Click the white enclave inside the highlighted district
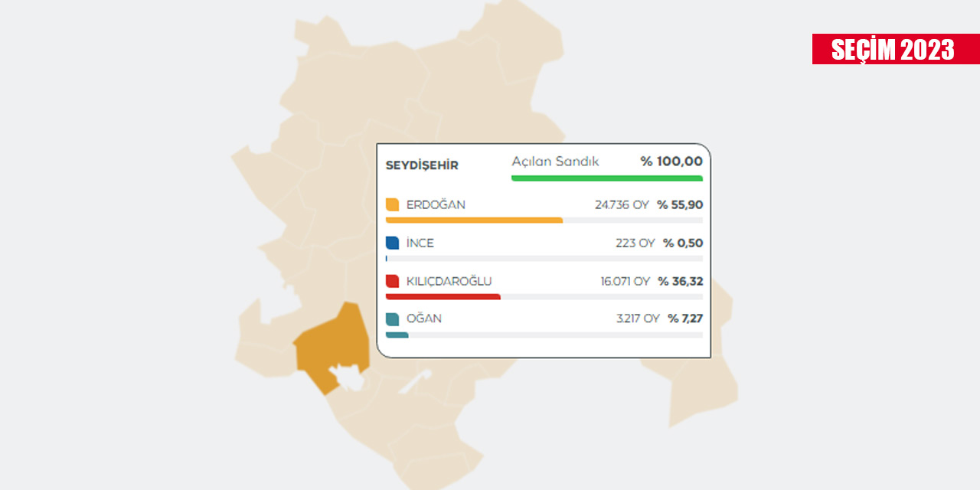 (x=346, y=375)
